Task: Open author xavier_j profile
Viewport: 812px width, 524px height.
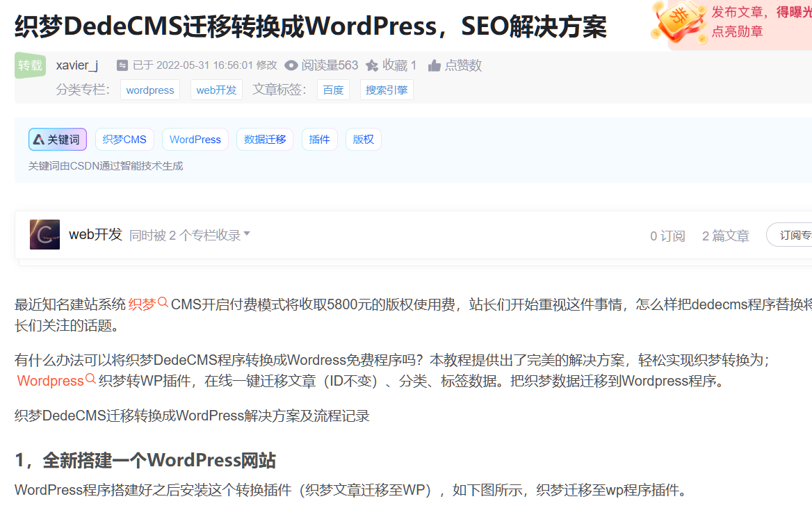Action: tap(77, 65)
